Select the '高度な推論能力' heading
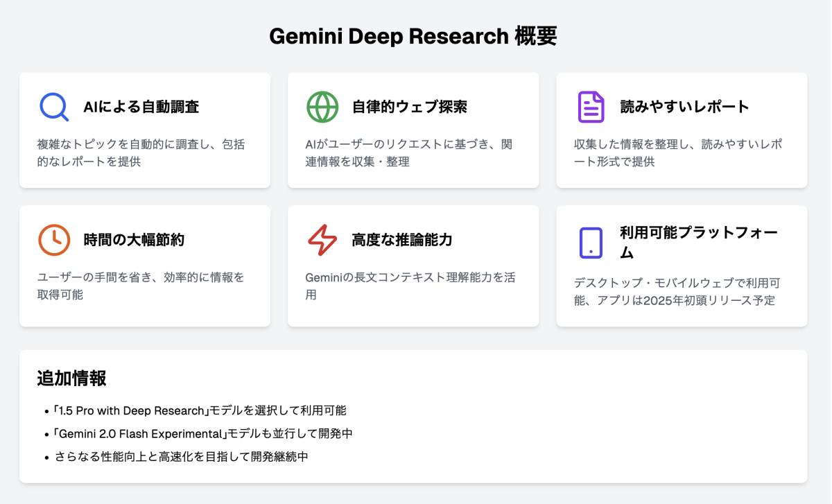Screen dimensions: 832x504 coord(402,240)
